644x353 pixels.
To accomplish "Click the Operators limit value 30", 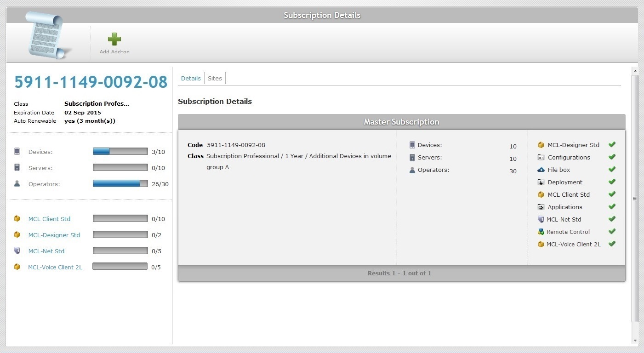I will 513,171.
